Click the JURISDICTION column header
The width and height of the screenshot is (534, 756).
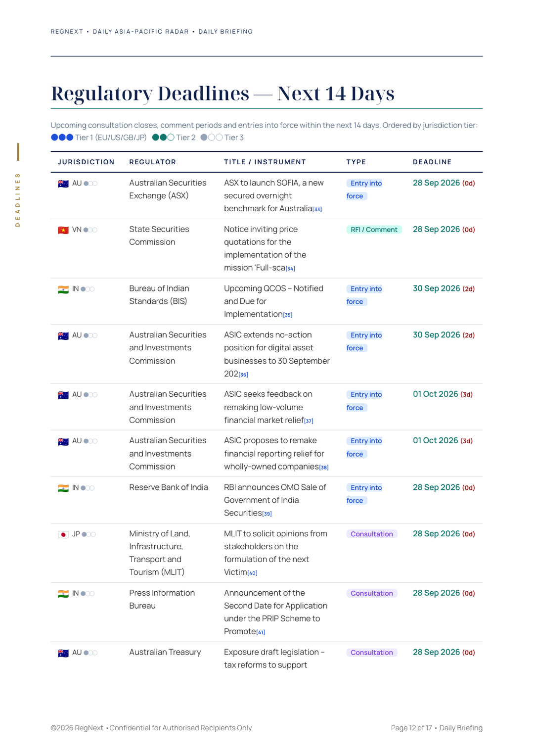tap(86, 162)
